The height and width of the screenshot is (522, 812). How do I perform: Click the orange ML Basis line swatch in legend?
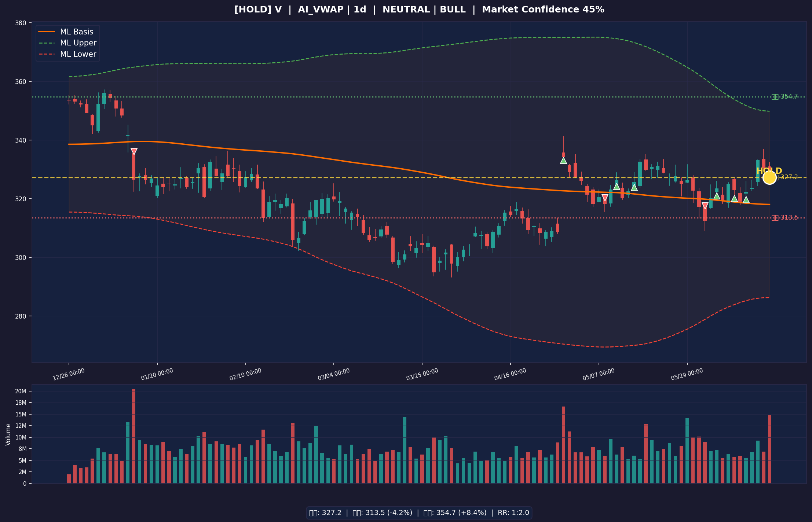[x=47, y=32]
